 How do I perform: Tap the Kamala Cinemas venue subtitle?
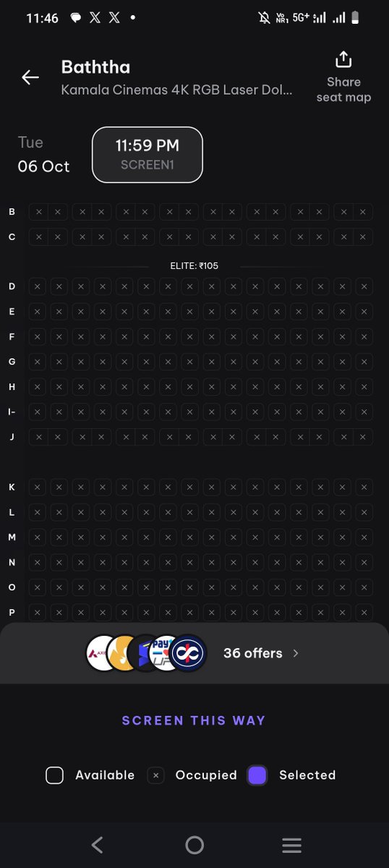[177, 92]
